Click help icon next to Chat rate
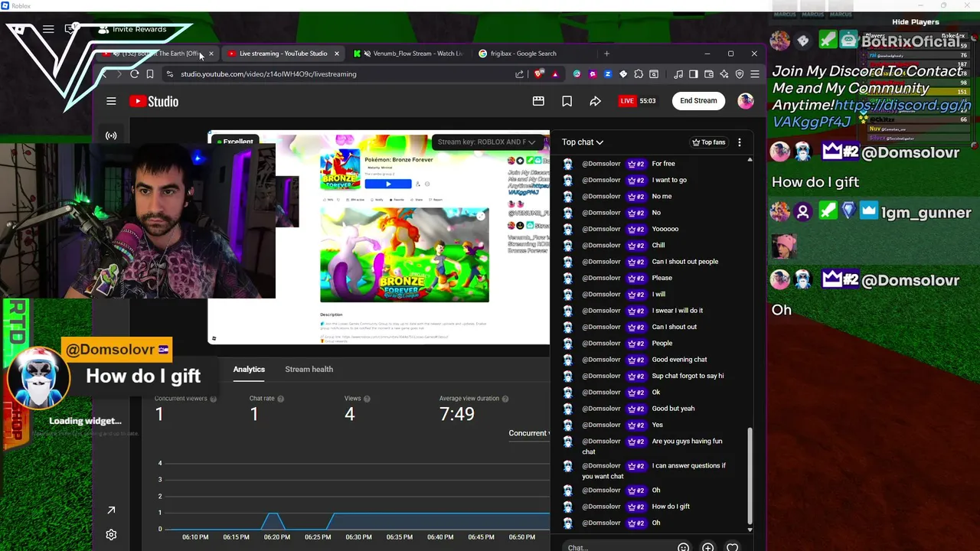 (x=281, y=399)
